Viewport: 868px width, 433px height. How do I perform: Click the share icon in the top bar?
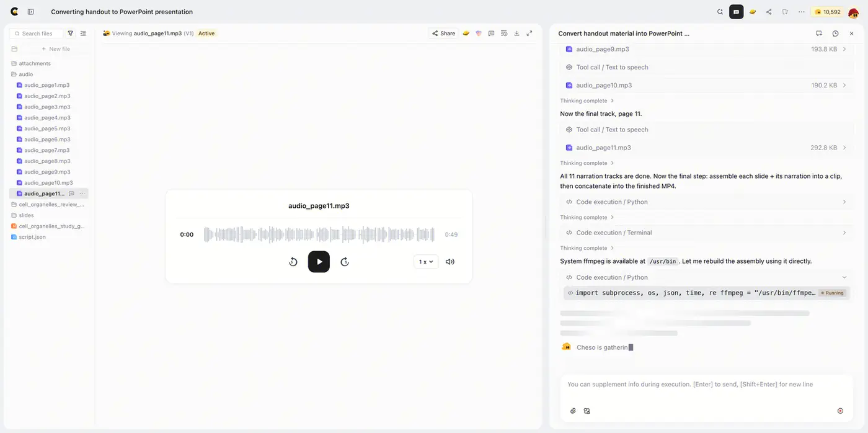point(769,12)
